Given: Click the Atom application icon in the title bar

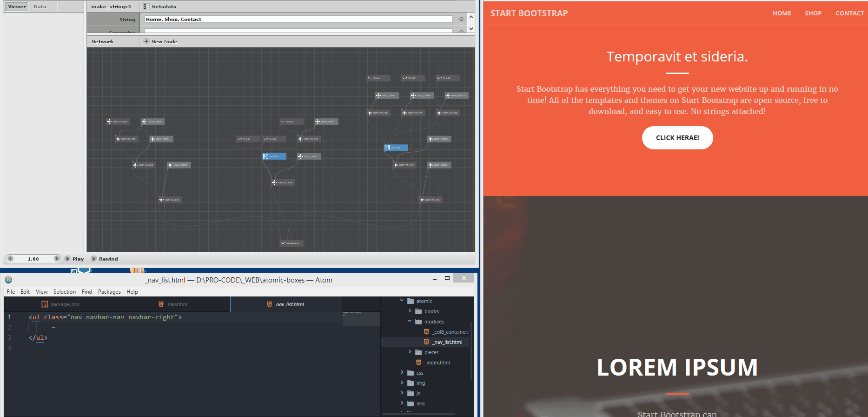Looking at the screenshot, I should point(8,280).
